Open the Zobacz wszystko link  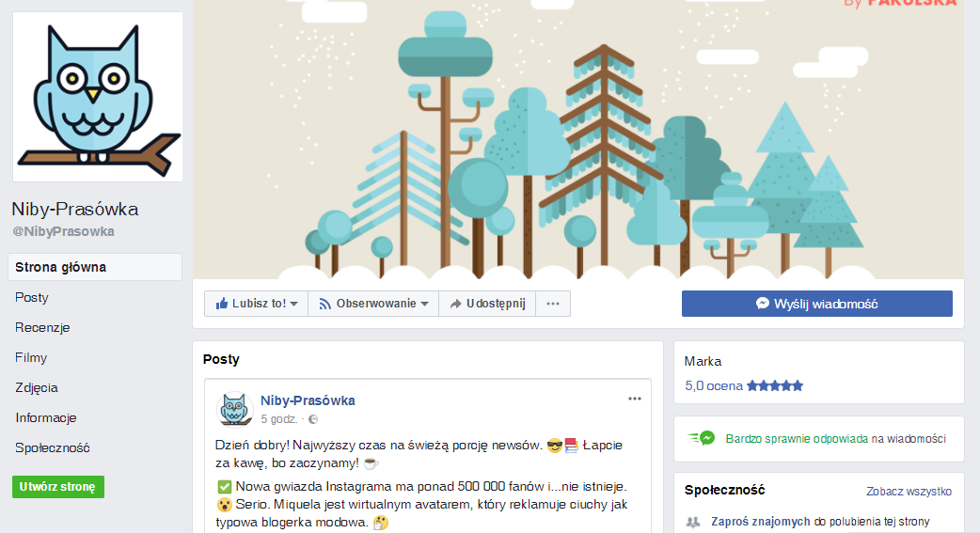tap(909, 491)
